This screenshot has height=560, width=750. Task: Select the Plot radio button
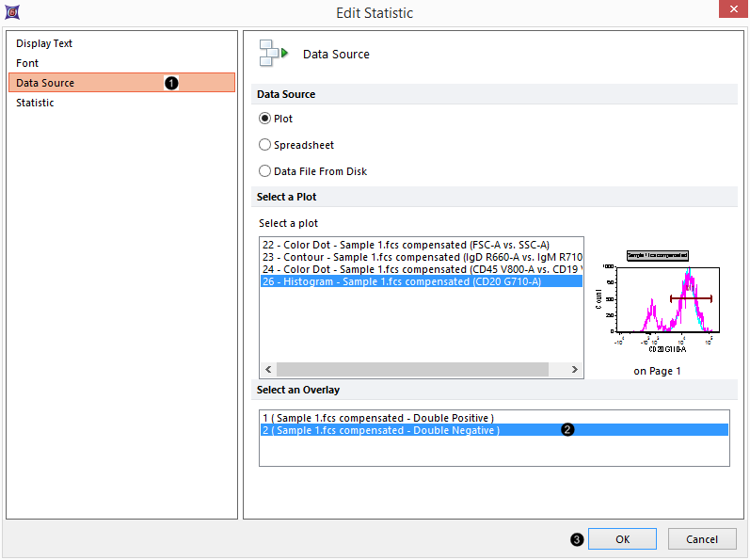coord(265,120)
